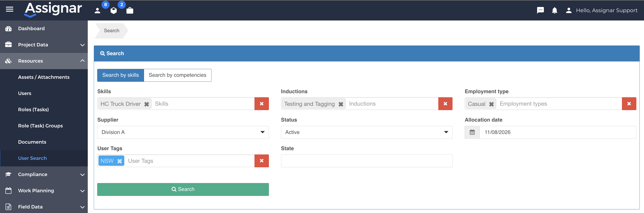
Task: Open the notifications bell
Action: click(554, 10)
